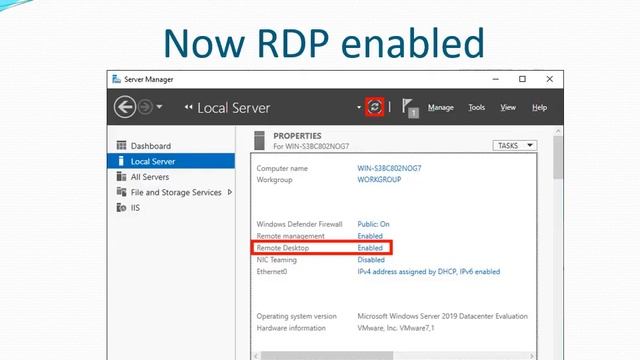Minimize the Server Manager window

click(x=496, y=79)
